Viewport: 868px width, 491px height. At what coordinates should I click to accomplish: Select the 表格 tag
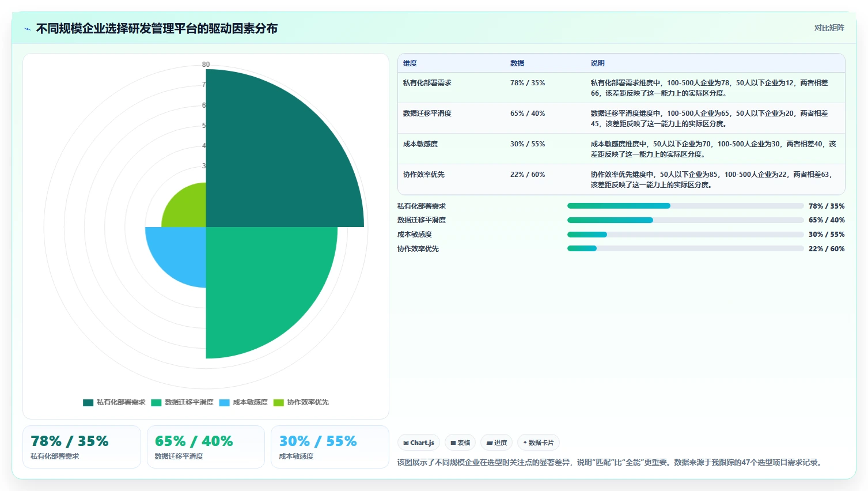(460, 443)
